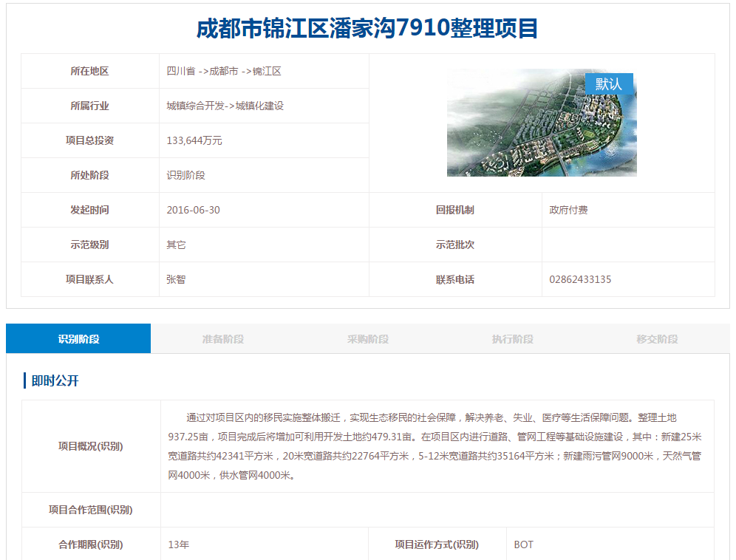The width and height of the screenshot is (736, 560).
Task: Click the 项目运作方式(识别) label
Action: 437,544
